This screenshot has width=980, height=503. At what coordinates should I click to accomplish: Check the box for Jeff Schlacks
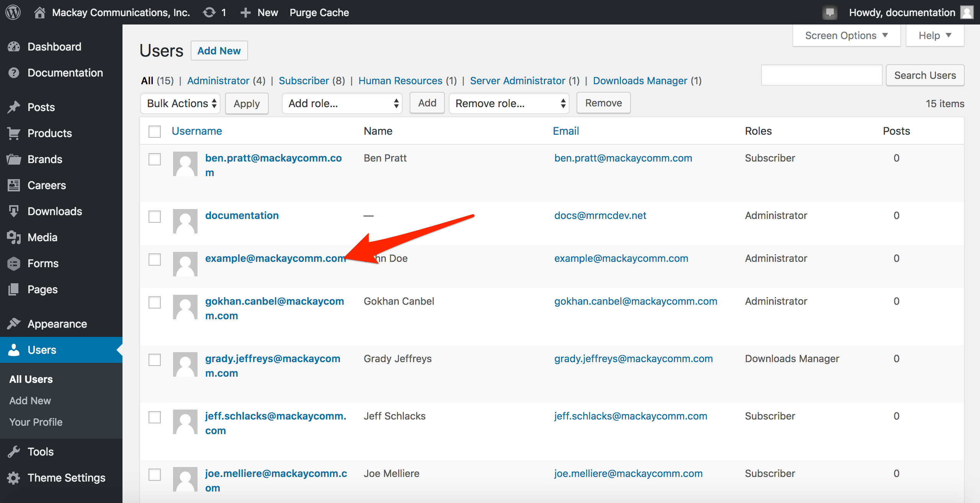[x=155, y=417]
